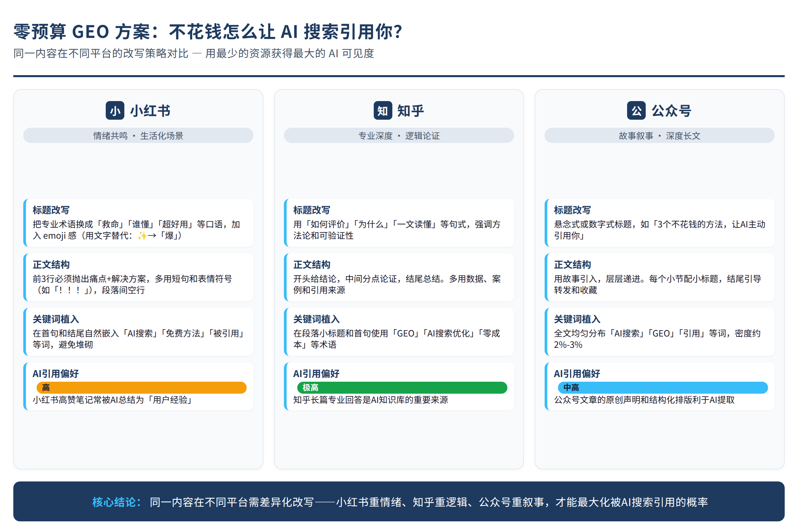The height and width of the screenshot is (532, 798).
Task: Click the 知乎 badge icon labeled 知
Action: [x=383, y=111]
